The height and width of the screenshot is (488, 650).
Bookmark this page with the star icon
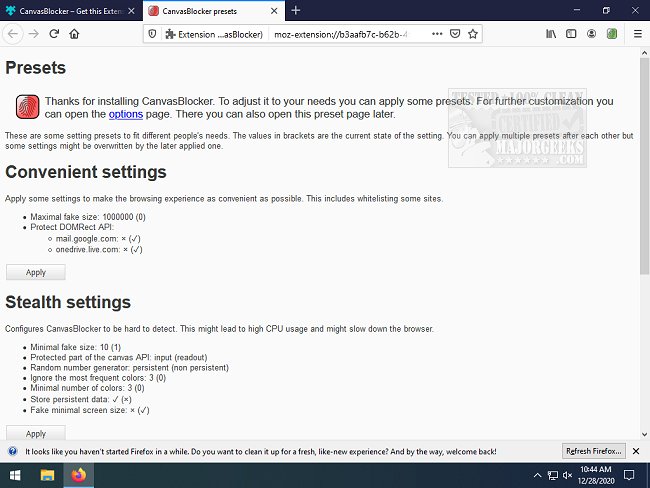tap(473, 33)
